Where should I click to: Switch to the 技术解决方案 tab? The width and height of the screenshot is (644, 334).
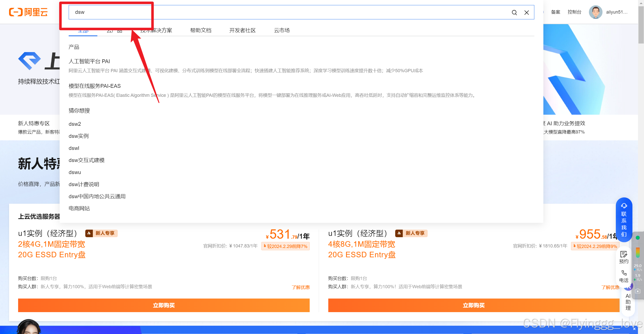(156, 30)
